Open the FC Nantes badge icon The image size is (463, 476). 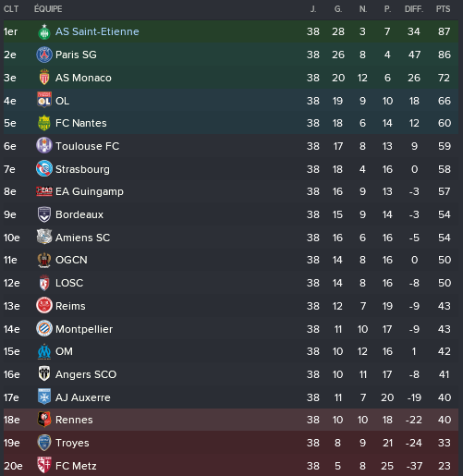pos(44,123)
